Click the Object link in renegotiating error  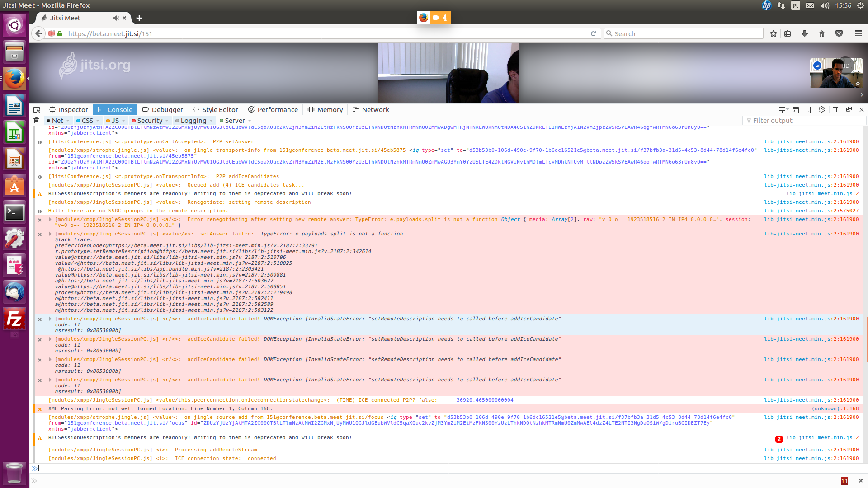click(x=510, y=220)
